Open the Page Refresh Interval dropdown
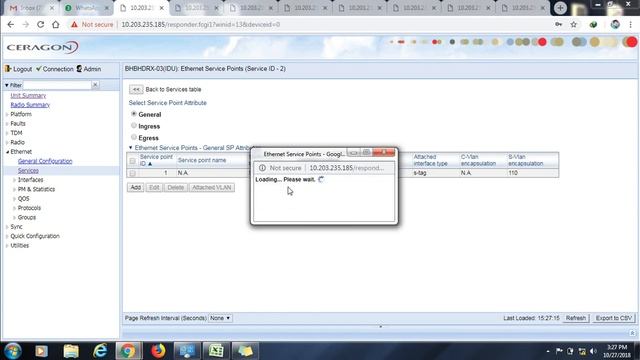This screenshot has height=360, width=640. 220,318
